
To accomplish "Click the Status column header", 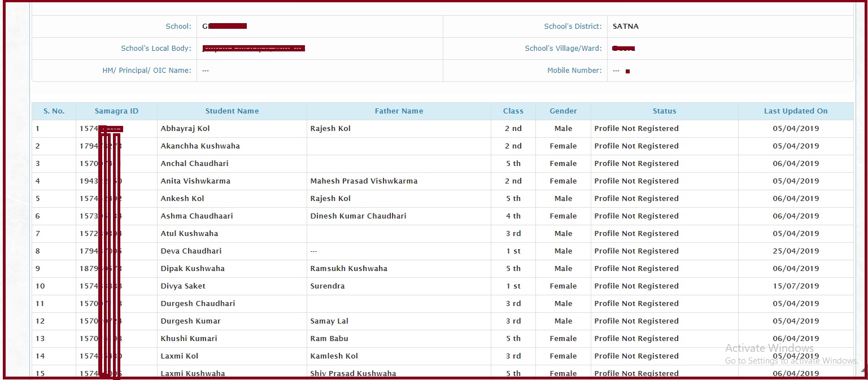I will (x=664, y=111).
